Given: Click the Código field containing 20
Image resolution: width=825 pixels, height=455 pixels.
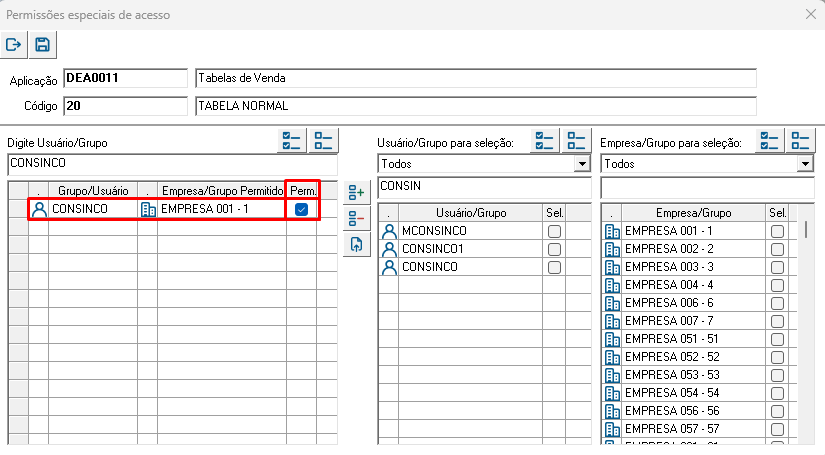Looking at the screenshot, I should click(x=125, y=106).
